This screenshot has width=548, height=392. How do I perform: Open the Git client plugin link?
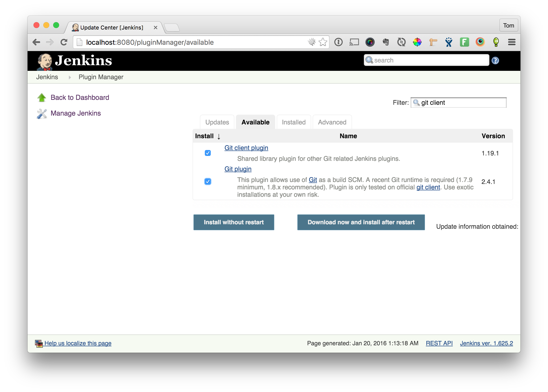click(x=246, y=148)
